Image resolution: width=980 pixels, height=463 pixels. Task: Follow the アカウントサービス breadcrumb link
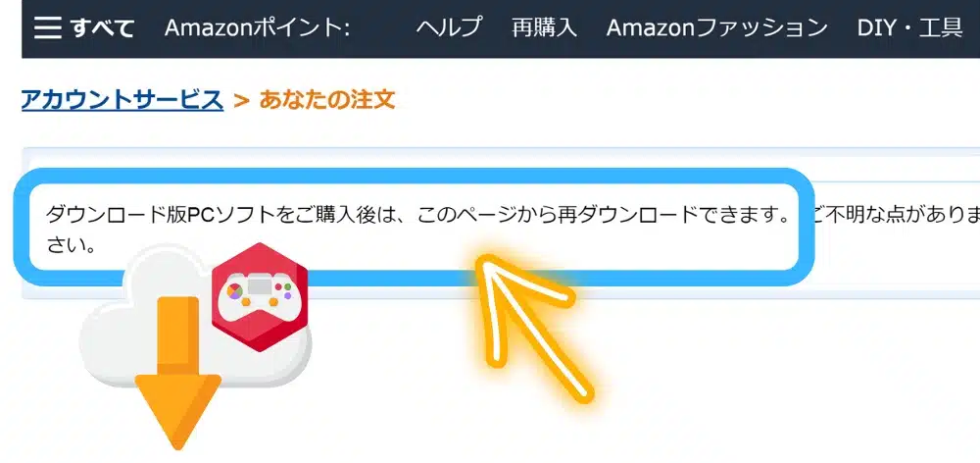(x=122, y=99)
